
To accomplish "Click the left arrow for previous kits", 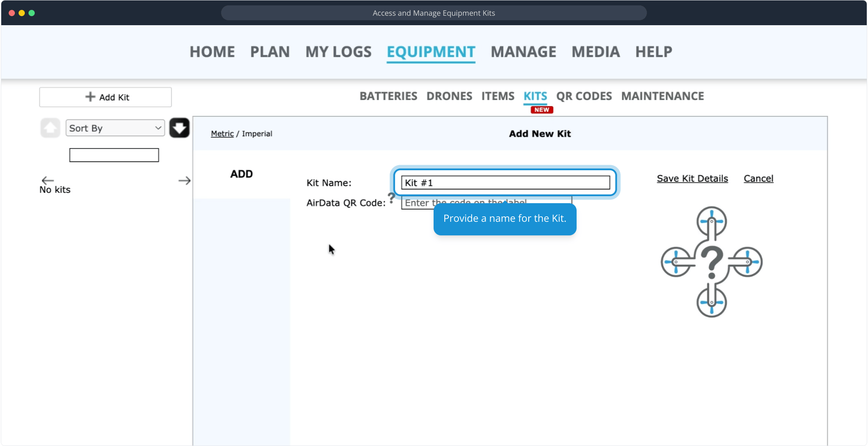I will pos(48,180).
